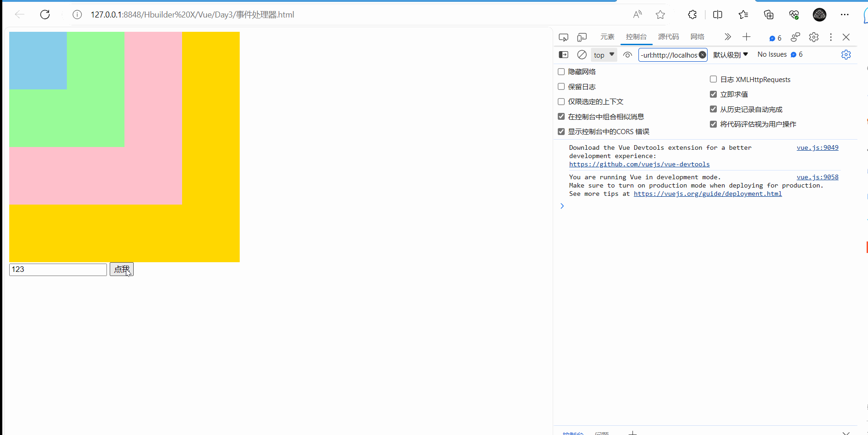The width and height of the screenshot is (868, 435).
Task: Uncheck 立即求值 checkbox
Action: pyautogui.click(x=713, y=94)
